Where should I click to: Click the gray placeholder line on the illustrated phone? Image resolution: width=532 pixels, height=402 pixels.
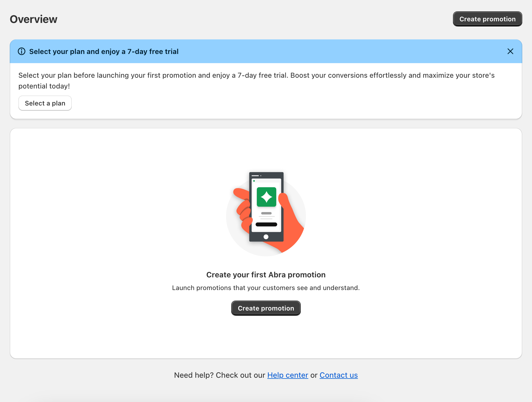tap(266, 213)
